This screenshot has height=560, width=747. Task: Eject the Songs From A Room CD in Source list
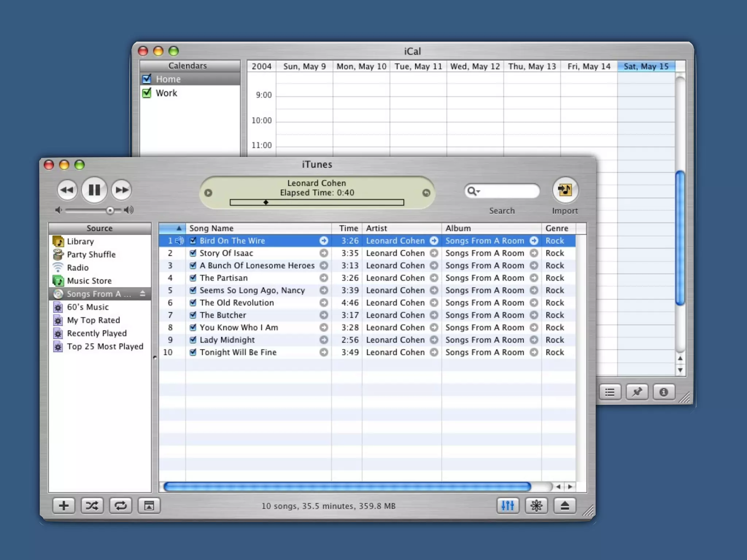[143, 293]
